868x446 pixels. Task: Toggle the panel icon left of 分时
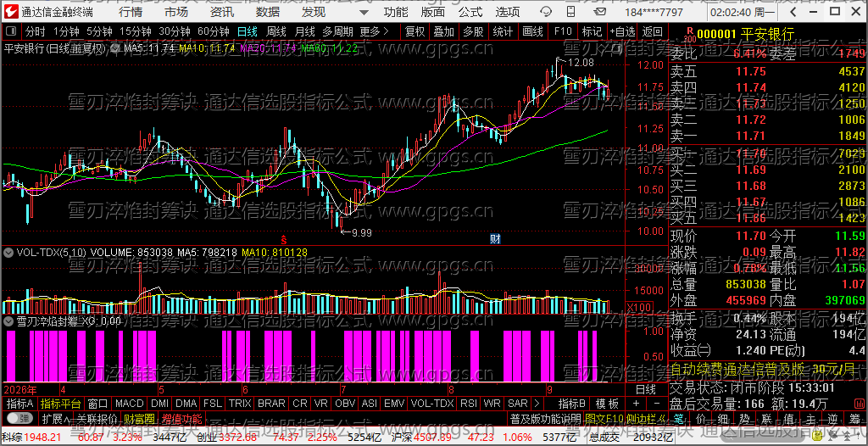pos(12,31)
